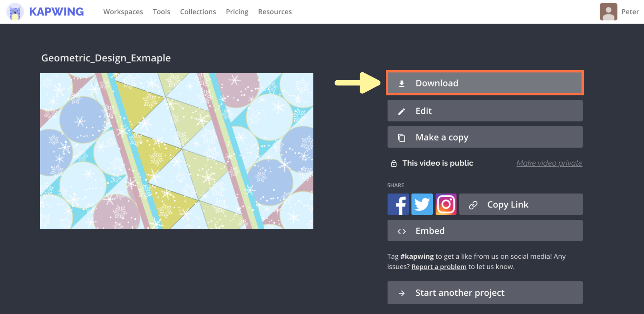Share the video on Facebook

pyautogui.click(x=398, y=204)
